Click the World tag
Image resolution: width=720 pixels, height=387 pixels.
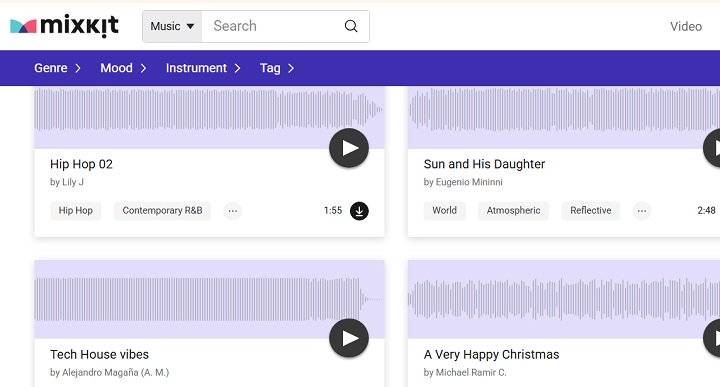pyautogui.click(x=444, y=210)
